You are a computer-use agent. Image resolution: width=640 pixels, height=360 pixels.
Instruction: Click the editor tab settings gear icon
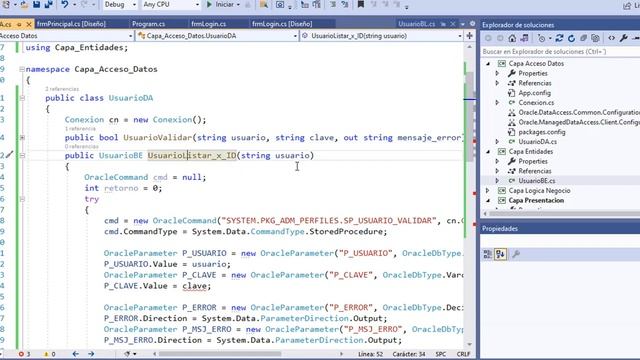point(472,24)
